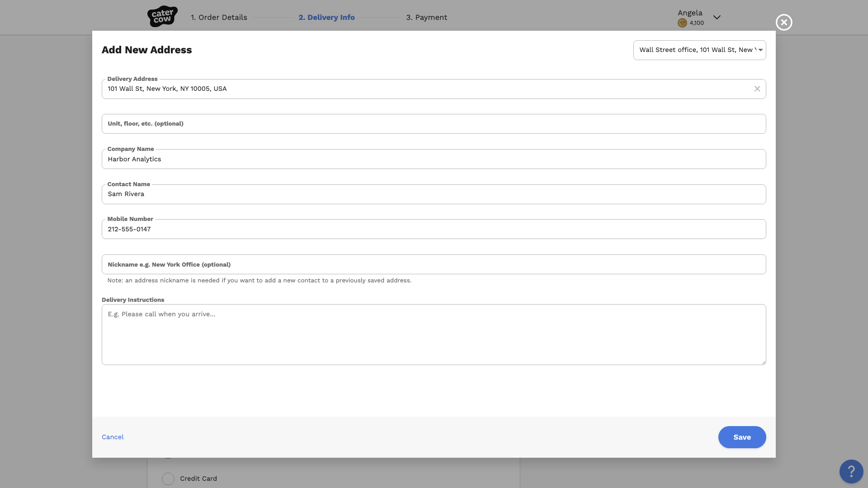The height and width of the screenshot is (488, 868).
Task: Select the 2. Delivery Info step
Action: 326,17
